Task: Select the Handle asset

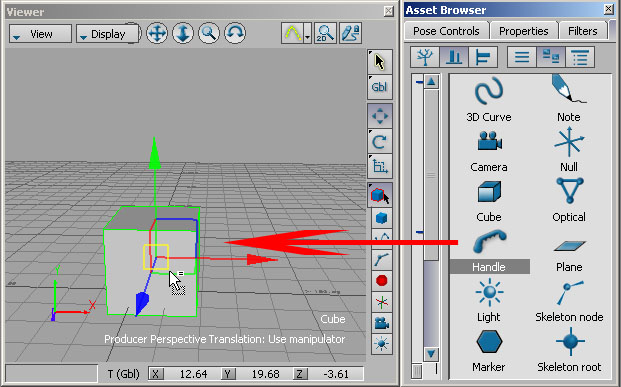Action: click(x=490, y=252)
